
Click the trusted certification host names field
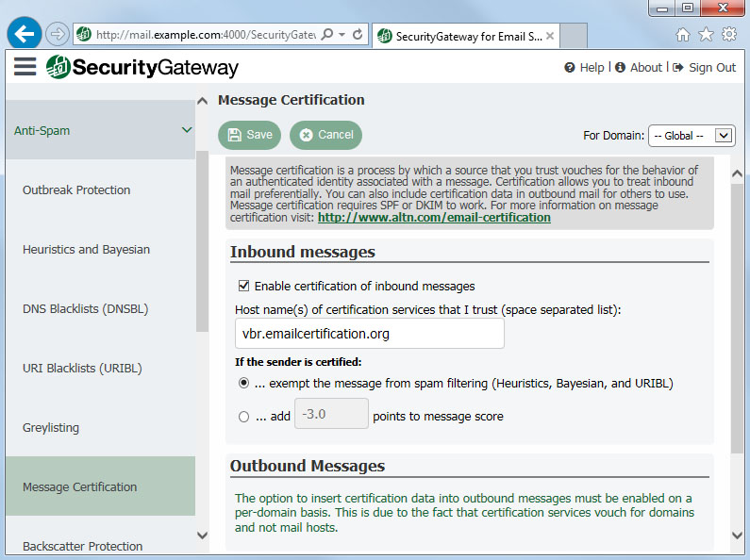click(369, 334)
